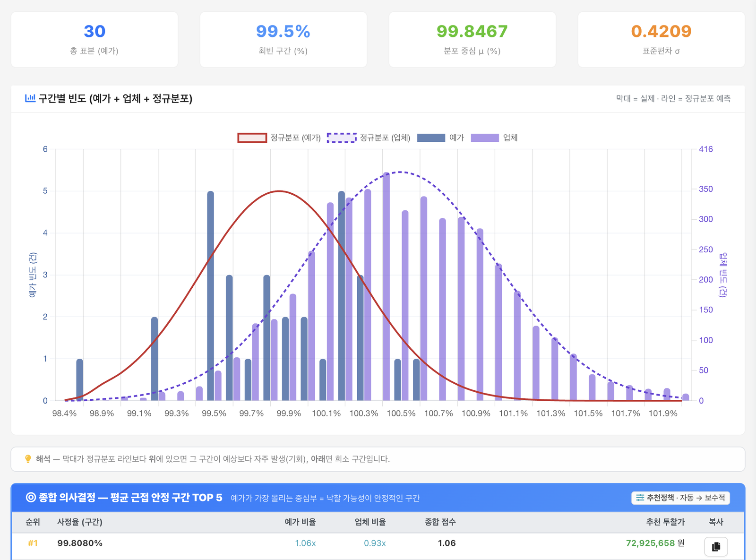Click the 416 right axis maximum label

point(706,149)
